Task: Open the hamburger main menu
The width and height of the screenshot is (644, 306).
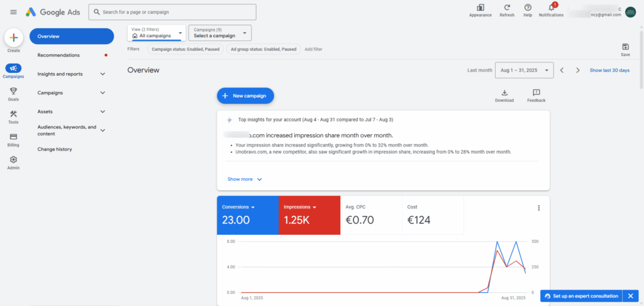Action: pyautogui.click(x=14, y=12)
